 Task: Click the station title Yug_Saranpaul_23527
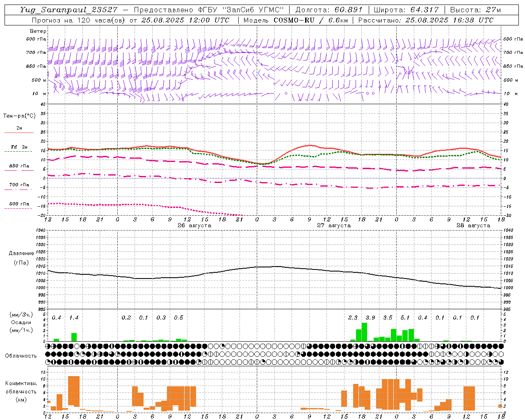(x=68, y=10)
